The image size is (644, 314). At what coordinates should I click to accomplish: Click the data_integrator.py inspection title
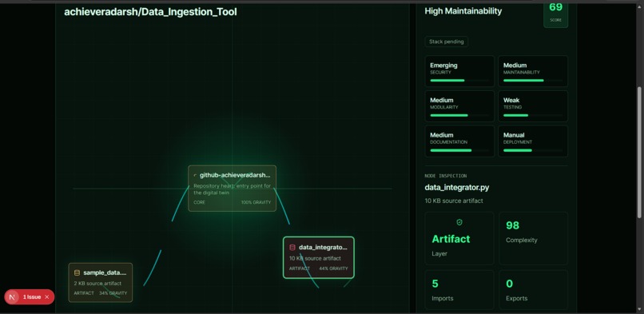pos(457,188)
